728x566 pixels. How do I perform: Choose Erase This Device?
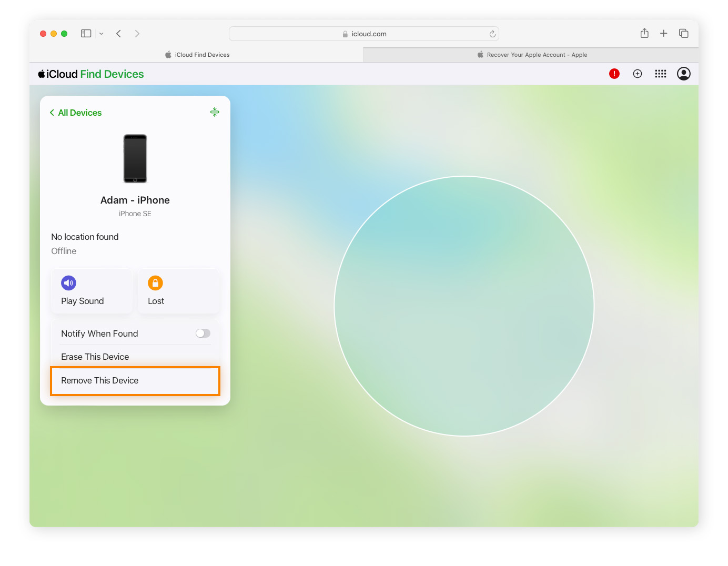tap(135, 357)
